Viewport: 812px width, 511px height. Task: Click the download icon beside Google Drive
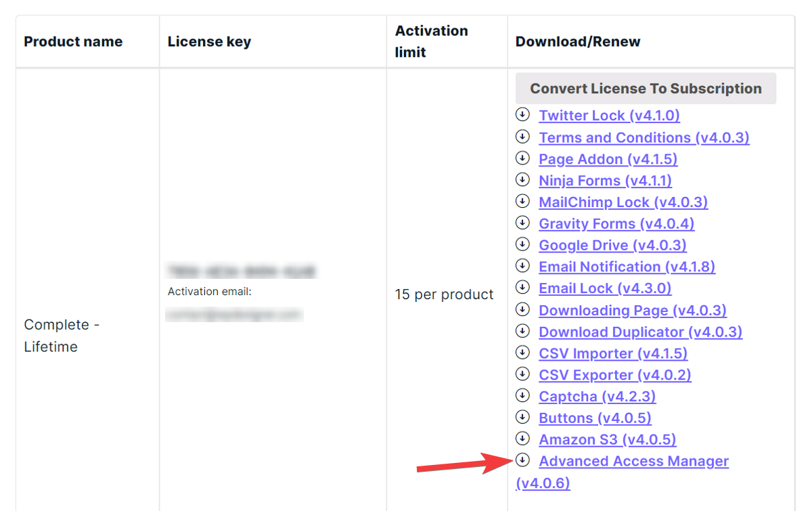coord(522,244)
